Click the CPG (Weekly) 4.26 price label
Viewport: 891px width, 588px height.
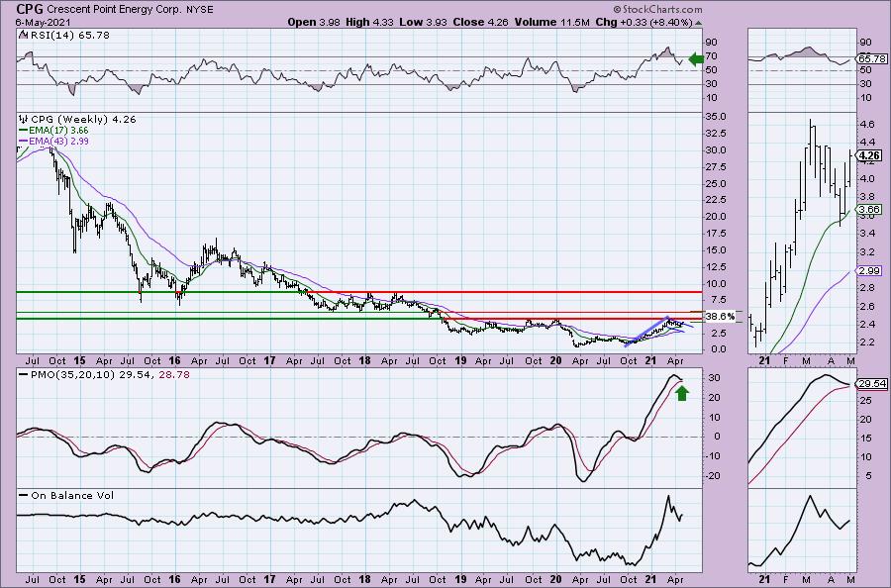coord(83,120)
